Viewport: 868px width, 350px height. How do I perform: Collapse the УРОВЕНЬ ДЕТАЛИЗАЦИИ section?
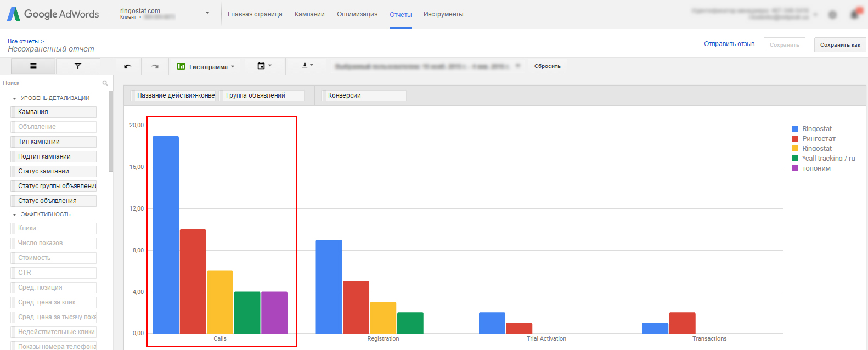click(14, 98)
